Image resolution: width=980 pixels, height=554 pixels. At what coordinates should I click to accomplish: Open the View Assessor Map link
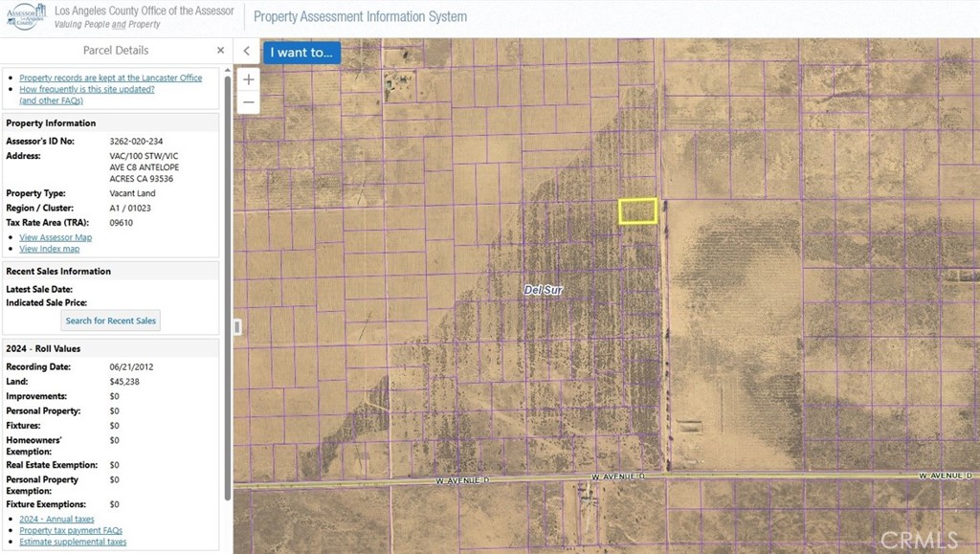[x=56, y=237]
